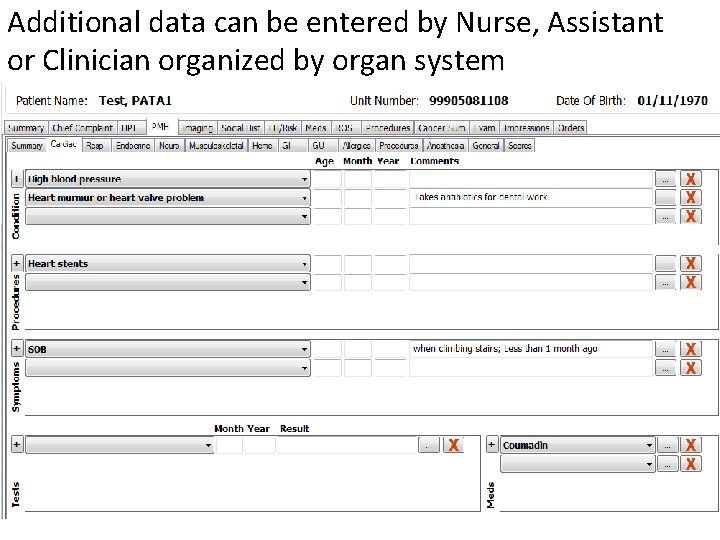Add a new Condition row with plus button
This screenshot has width=720, height=540.
coord(17,179)
